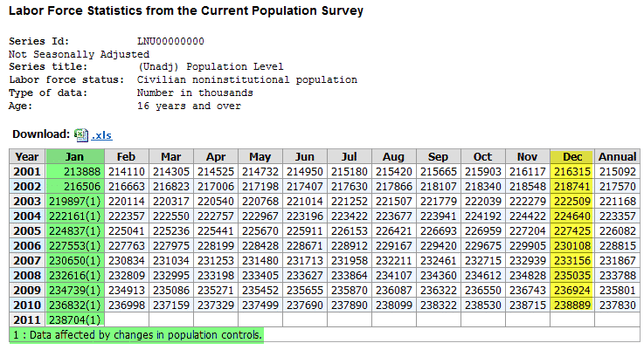This screenshot has width=644, height=350.
Task: Click the 2011 row header
Action: pos(27,320)
